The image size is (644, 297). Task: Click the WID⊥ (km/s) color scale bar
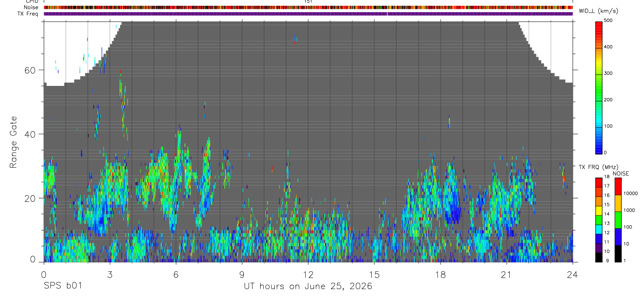(x=599, y=86)
